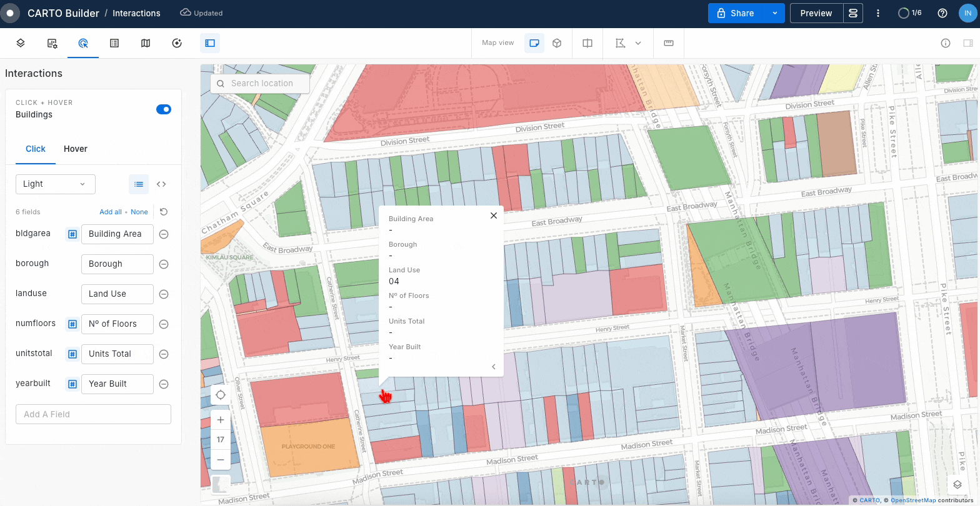Toggle number format for bldgarea field
Screen dimensions: 980x506
(x=72, y=234)
